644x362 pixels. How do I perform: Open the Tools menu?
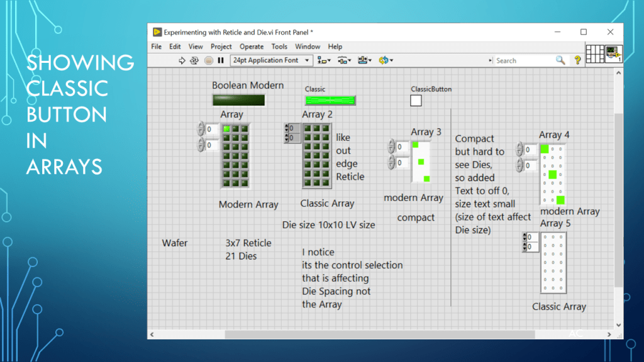pyautogui.click(x=279, y=47)
